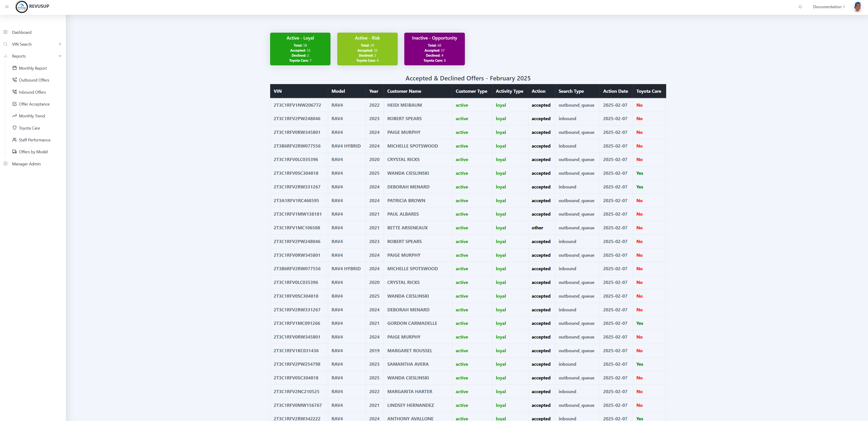Click the VIN Search magnifier icon

point(5,44)
